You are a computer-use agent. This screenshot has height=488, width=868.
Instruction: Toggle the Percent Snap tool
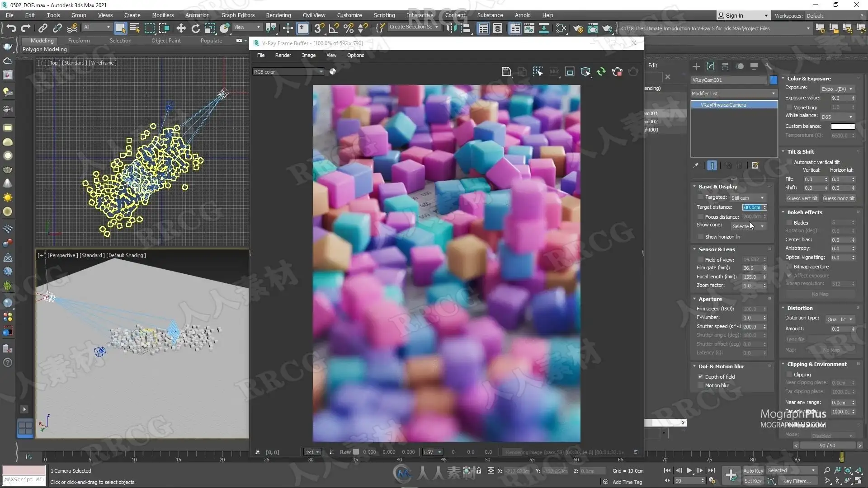(348, 28)
